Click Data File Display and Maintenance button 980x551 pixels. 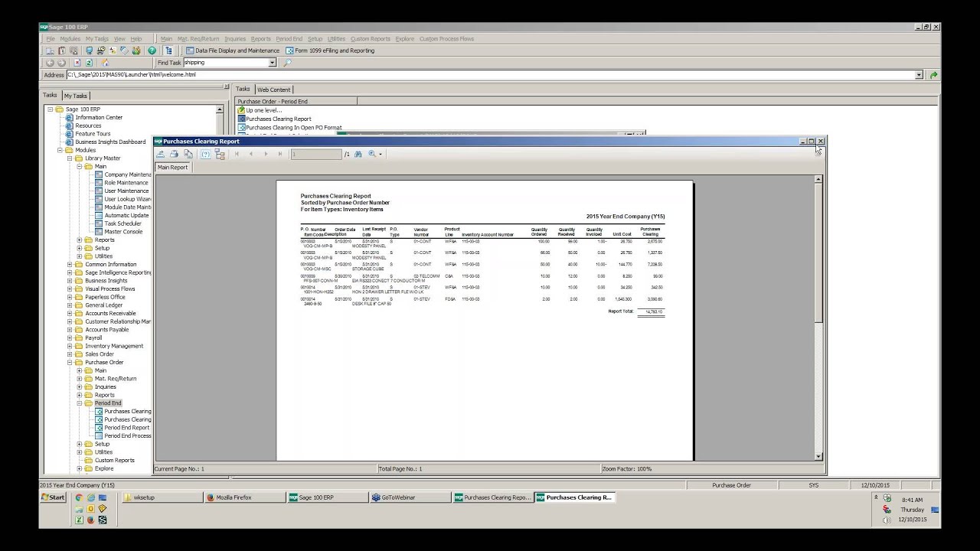pyautogui.click(x=233, y=51)
